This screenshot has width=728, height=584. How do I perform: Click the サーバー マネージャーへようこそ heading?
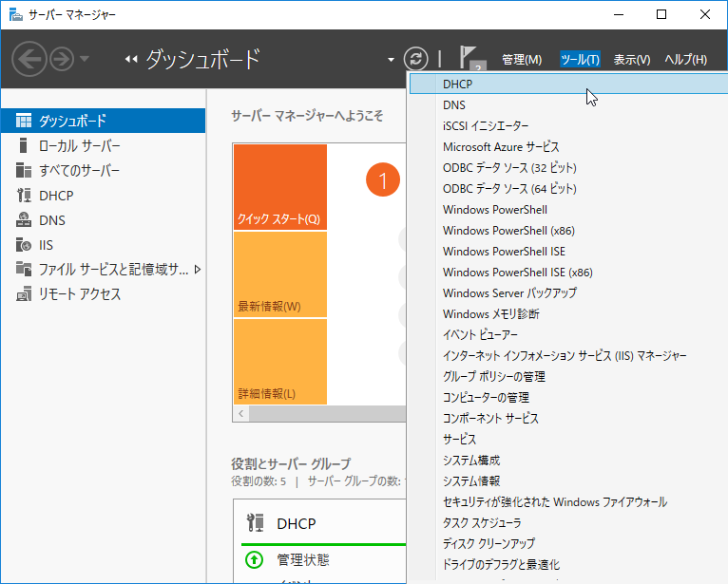[307, 116]
